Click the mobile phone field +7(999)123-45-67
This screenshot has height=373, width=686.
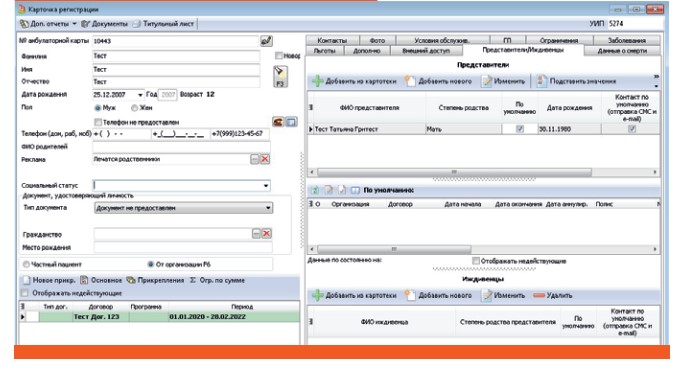(x=239, y=134)
